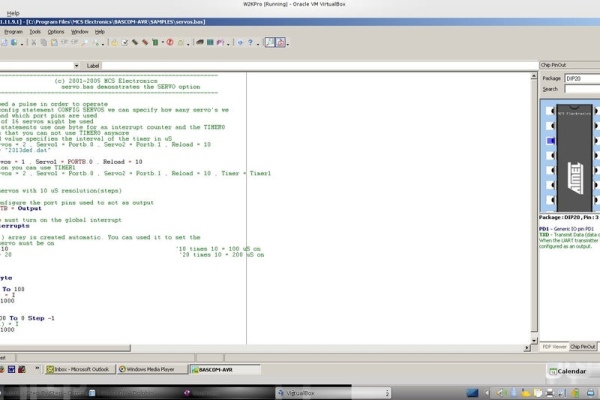Image resolution: width=600 pixels, height=400 pixels.
Task: Click the Copy toolbar icon
Action: (x=44, y=42)
